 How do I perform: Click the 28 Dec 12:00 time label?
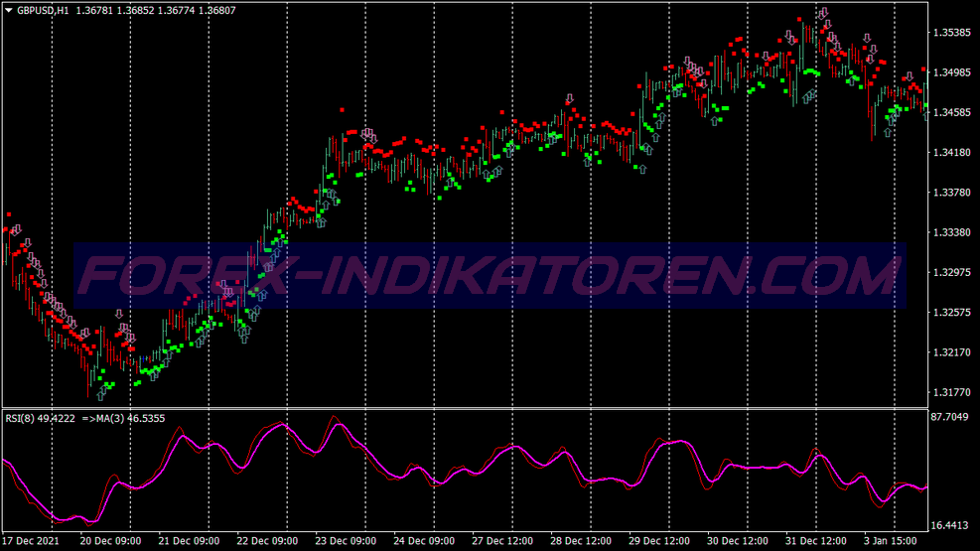point(581,541)
